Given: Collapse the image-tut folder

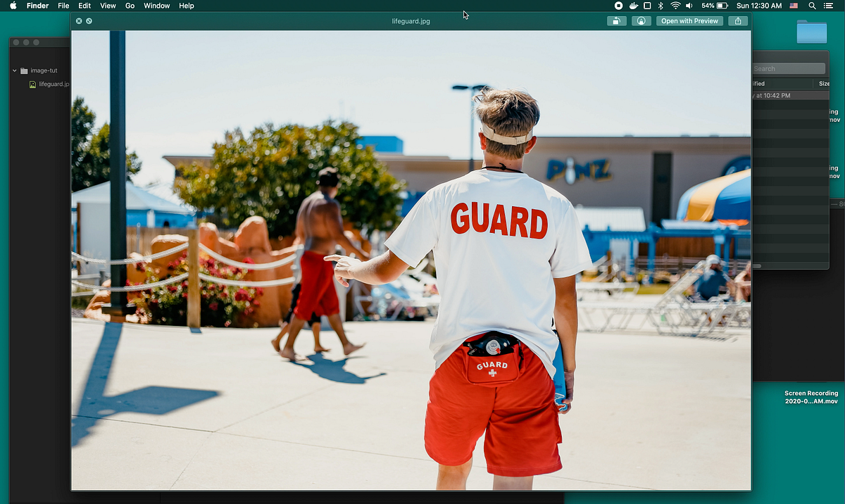Looking at the screenshot, I should point(14,70).
